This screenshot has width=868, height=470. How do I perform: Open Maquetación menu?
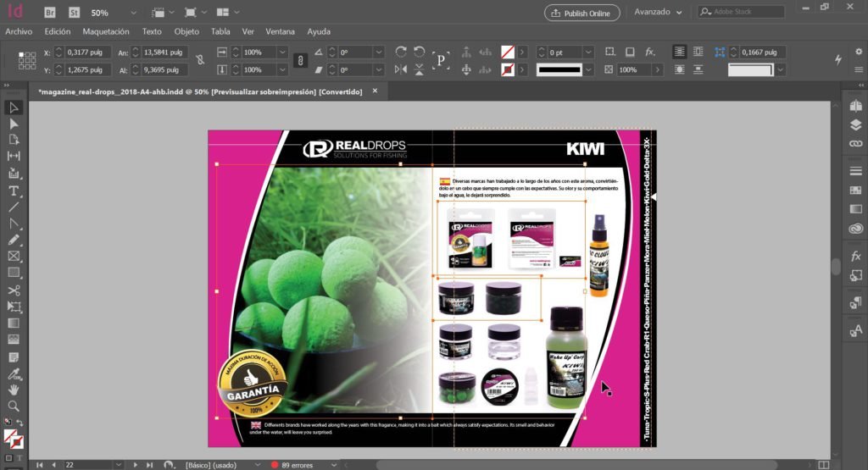(106, 31)
